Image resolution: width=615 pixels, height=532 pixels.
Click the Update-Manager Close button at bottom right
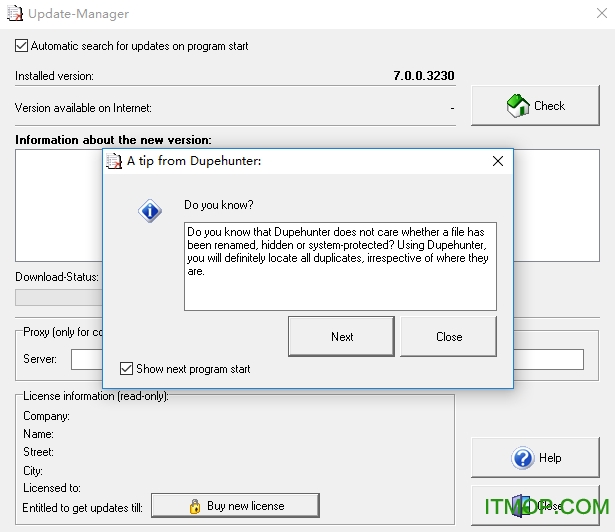pos(541,506)
